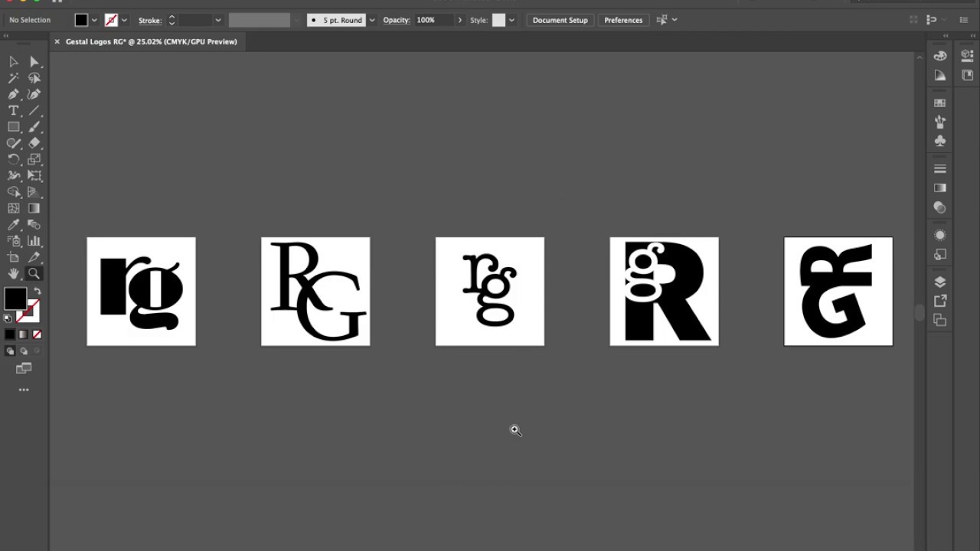The image size is (980, 551).
Task: Open the Asset Export panel
Action: [x=940, y=301]
